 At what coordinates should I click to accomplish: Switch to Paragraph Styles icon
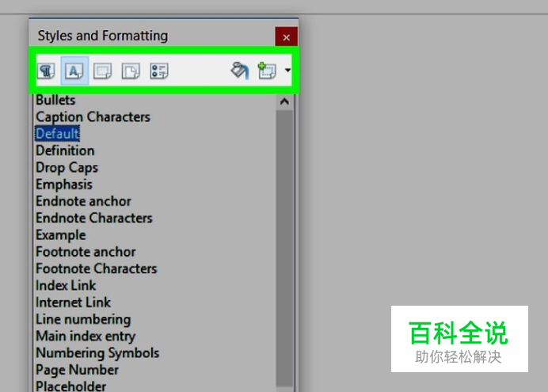46,71
